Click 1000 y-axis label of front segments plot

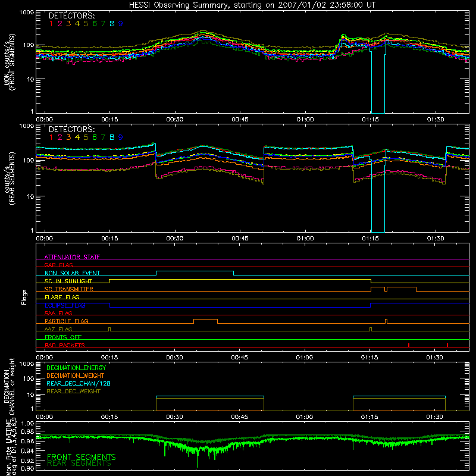tap(27, 12)
